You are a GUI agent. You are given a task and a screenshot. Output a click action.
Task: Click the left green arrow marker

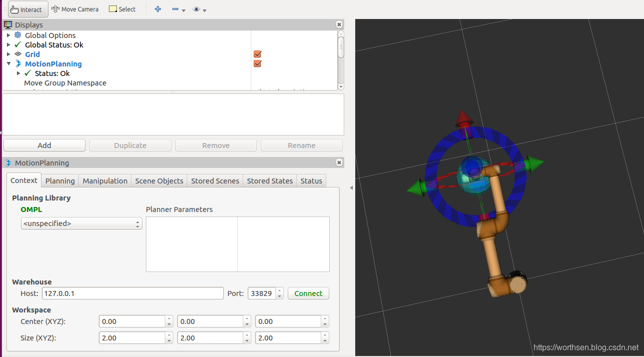coord(416,188)
